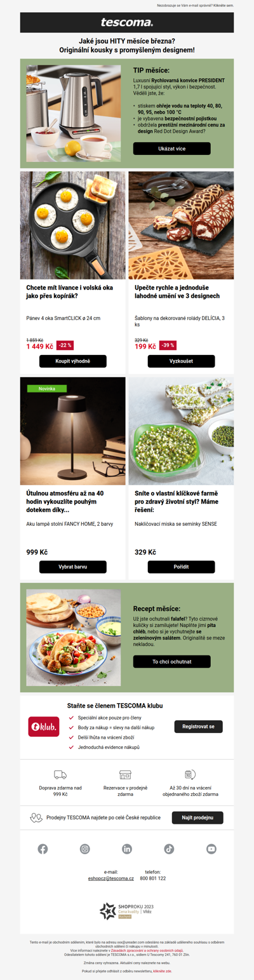This screenshot has height=980, width=254.
Task: Click the 'Ukázat více' button
Action: pos(171,149)
